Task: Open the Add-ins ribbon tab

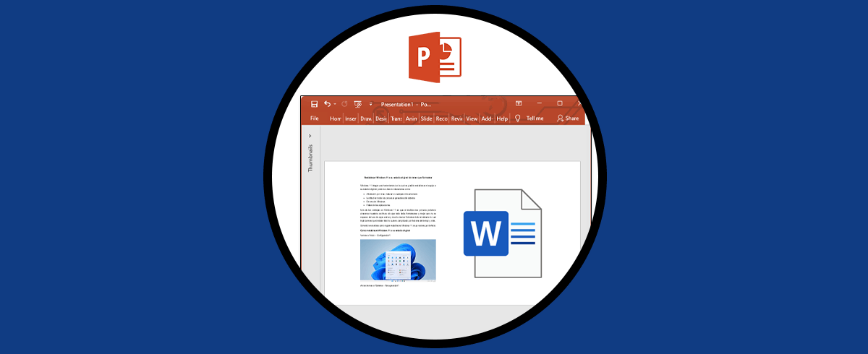Action: 487,118
